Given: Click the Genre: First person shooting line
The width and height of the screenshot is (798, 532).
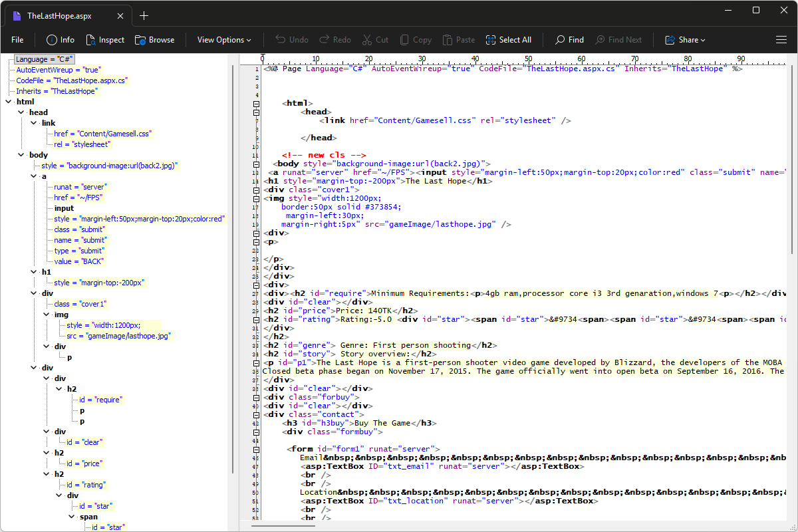Looking at the screenshot, I should pyautogui.click(x=380, y=345).
